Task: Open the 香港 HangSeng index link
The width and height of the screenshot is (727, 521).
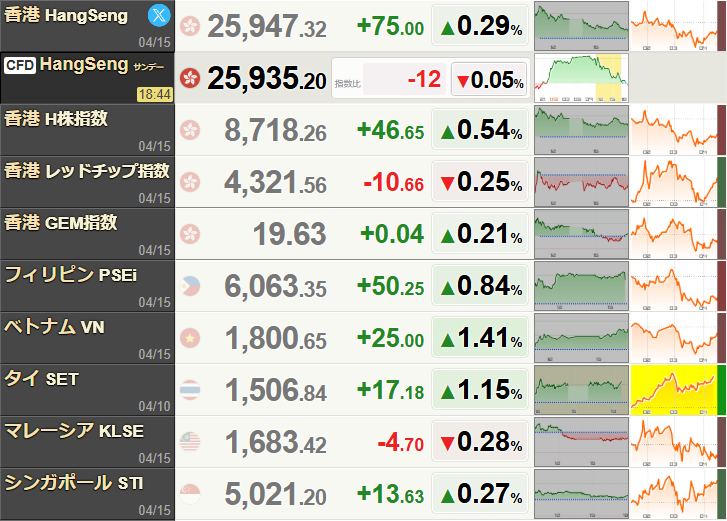Action: pos(66,15)
